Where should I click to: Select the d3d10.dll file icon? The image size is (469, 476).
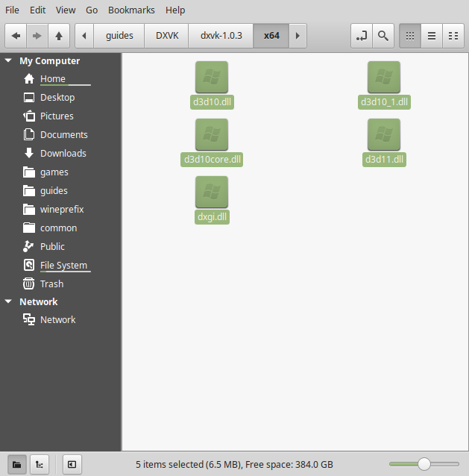point(212,77)
